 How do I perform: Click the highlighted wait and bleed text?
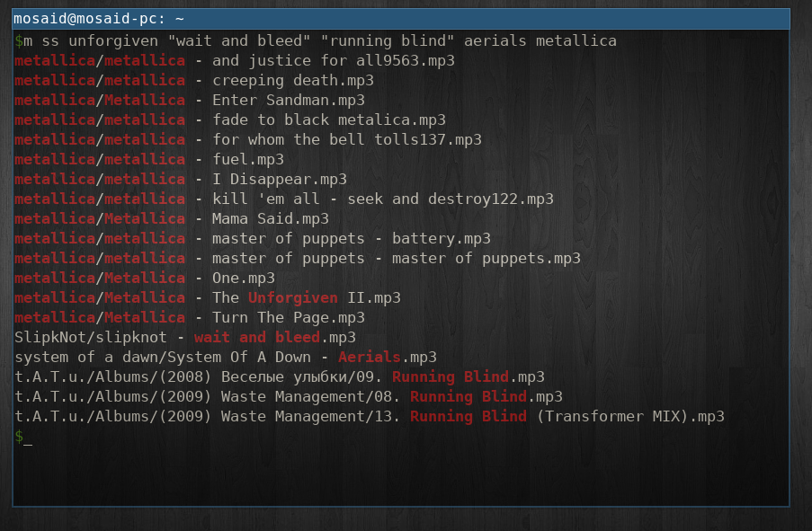257,337
